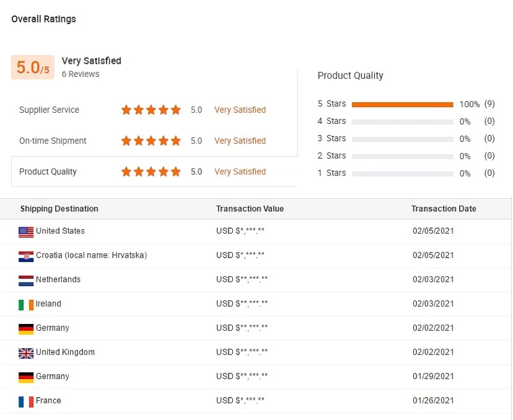The image size is (513, 420).
Task: Click the 4 Stars empty rating bar
Action: pyautogui.click(x=402, y=121)
